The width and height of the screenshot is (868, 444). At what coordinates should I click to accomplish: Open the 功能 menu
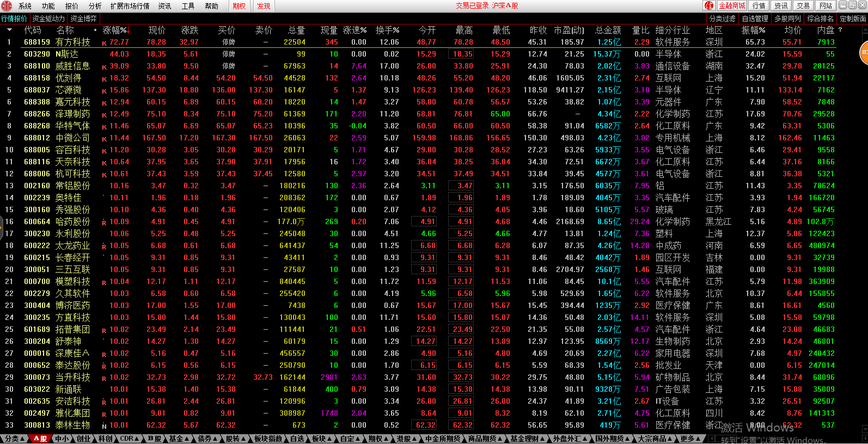[x=48, y=6]
